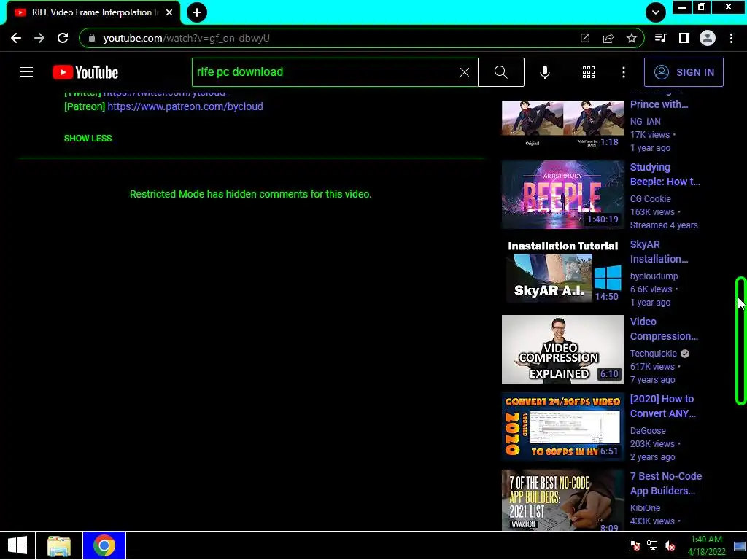This screenshot has height=560, width=747.
Task: Go to the YouTube home logo
Action: (85, 72)
